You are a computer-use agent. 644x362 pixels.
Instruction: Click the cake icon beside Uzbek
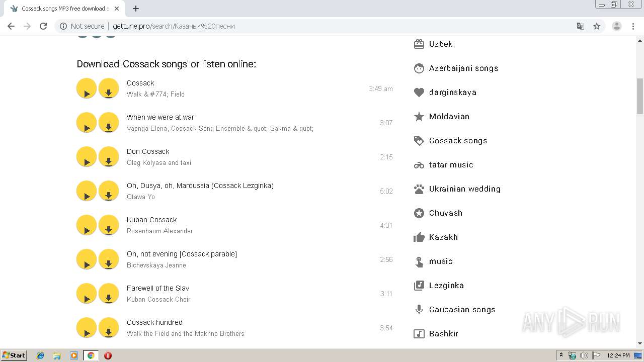[419, 44]
